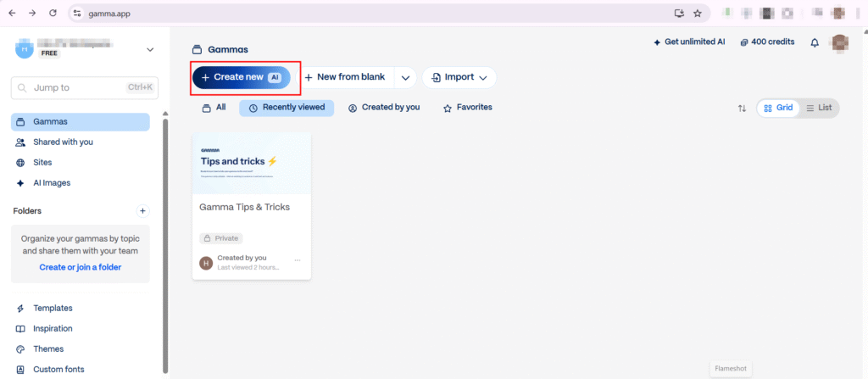Open Inspiration in the sidebar
This screenshot has height=379, width=868.
(x=81, y=329)
